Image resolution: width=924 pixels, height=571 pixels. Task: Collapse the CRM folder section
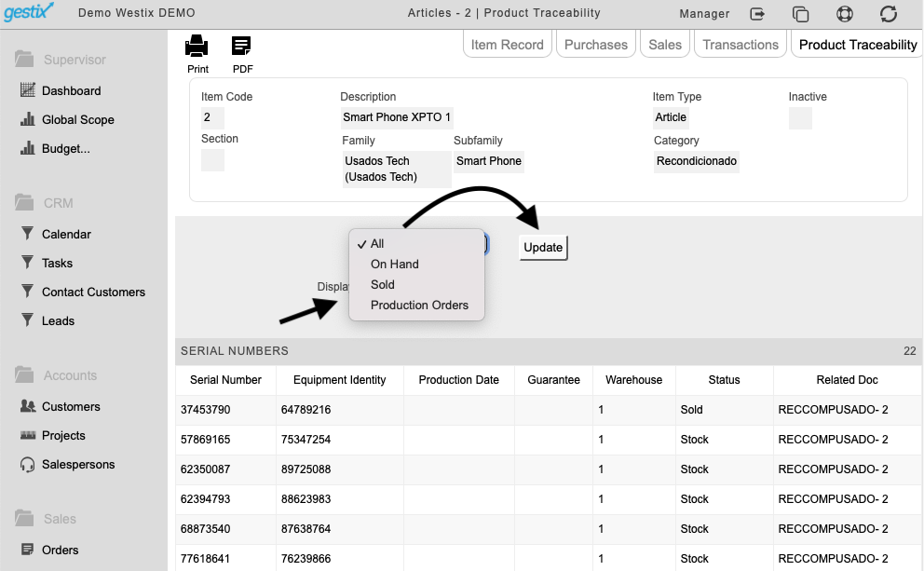44,203
